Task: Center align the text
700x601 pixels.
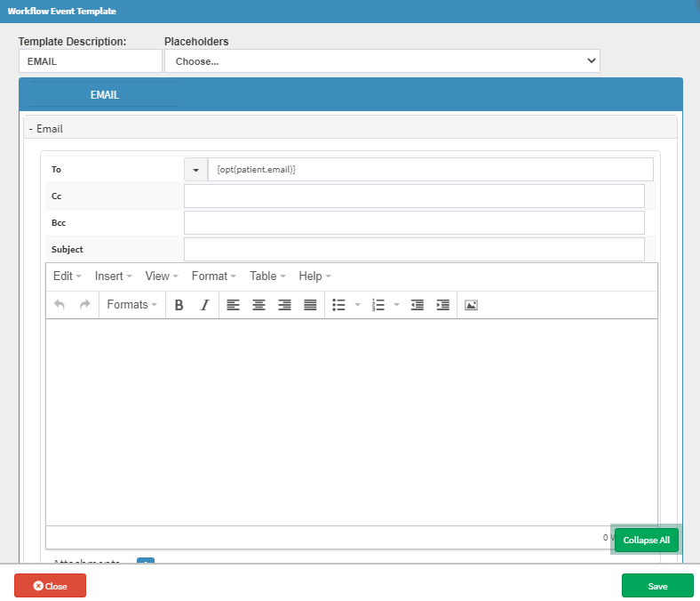Action: click(259, 305)
